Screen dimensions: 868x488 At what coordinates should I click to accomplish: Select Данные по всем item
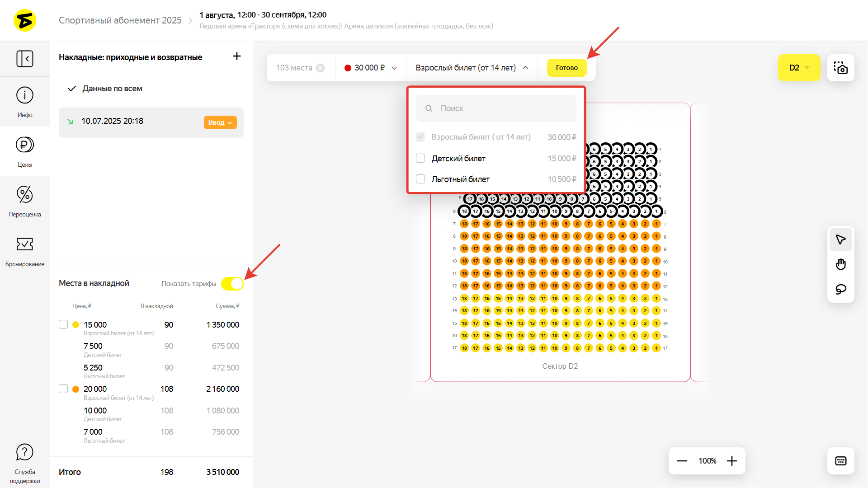[x=112, y=89]
